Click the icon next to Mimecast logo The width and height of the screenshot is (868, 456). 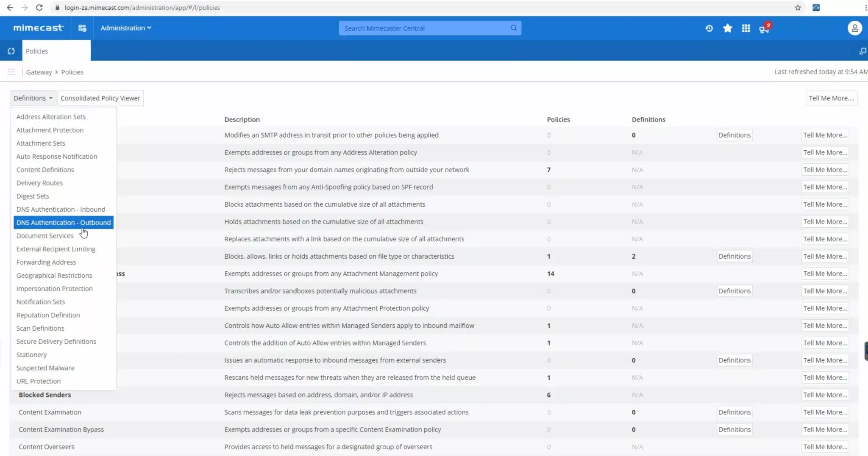coord(82,28)
